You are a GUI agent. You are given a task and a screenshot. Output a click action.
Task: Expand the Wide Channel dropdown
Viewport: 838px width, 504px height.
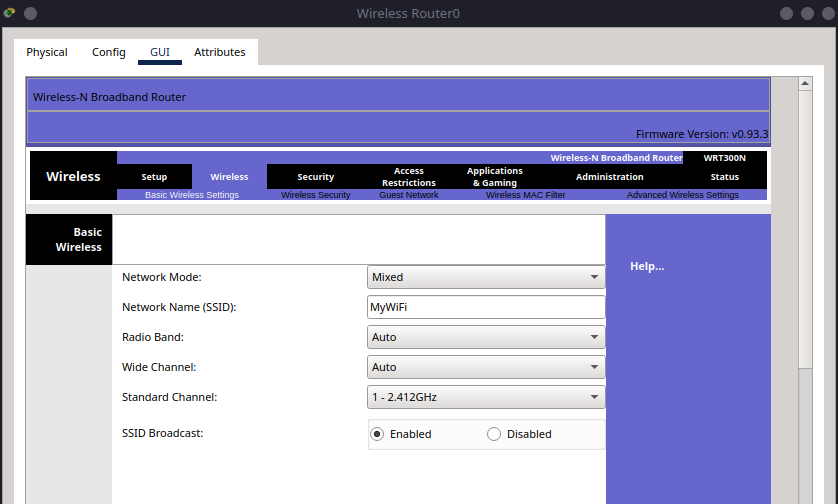486,367
